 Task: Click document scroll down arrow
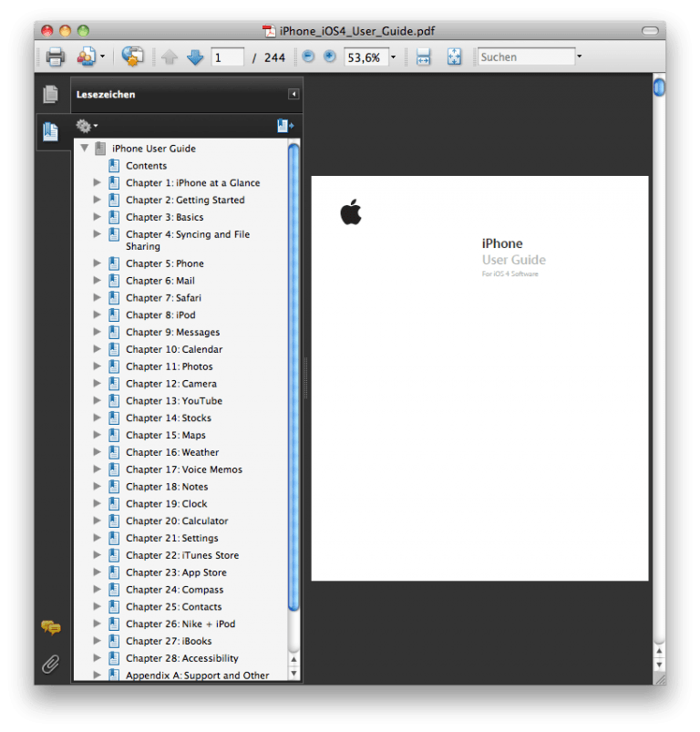coord(659,665)
